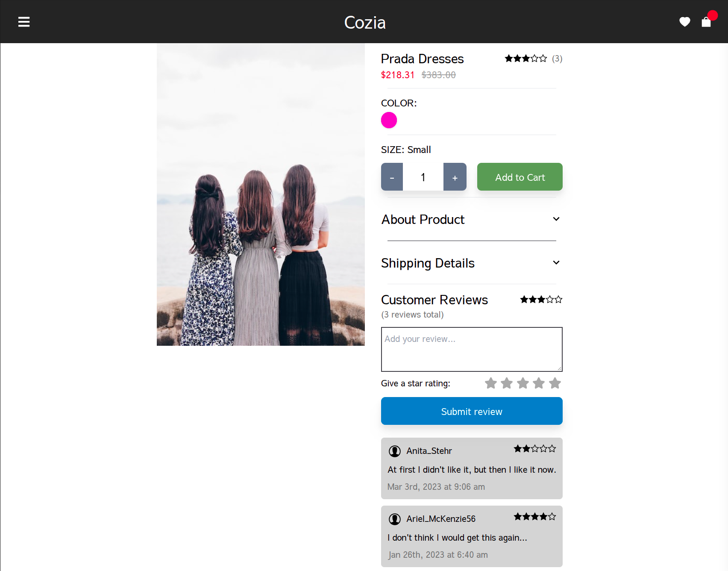728x571 pixels.
Task: Expand the Shipping Details section
Action: 472,263
